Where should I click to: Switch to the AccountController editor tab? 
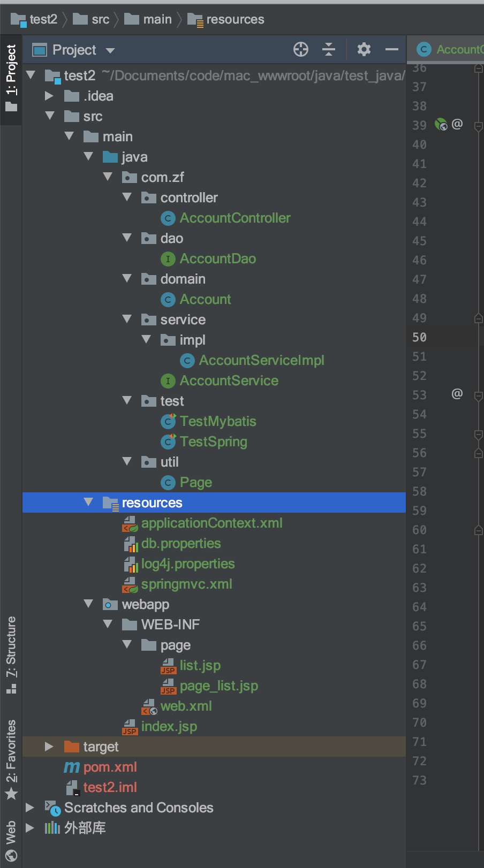pos(452,50)
